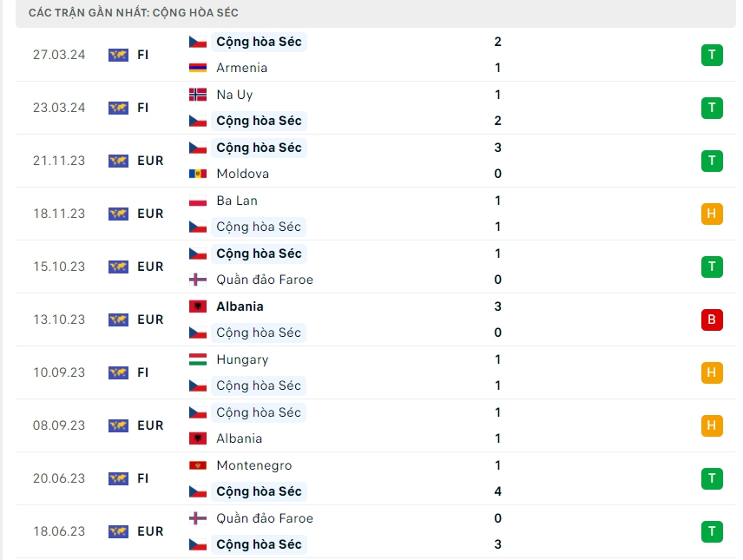Select the 23.03.24 match date
743x560 pixels.
[x=59, y=108]
